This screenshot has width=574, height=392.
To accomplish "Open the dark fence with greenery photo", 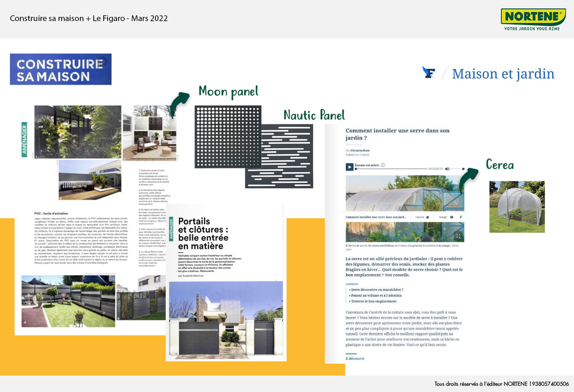I will pos(77,132).
